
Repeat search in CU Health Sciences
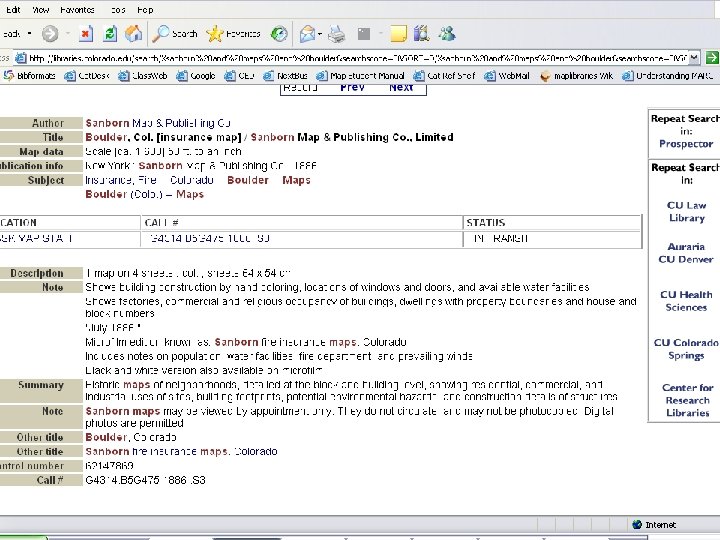tap(686, 301)
